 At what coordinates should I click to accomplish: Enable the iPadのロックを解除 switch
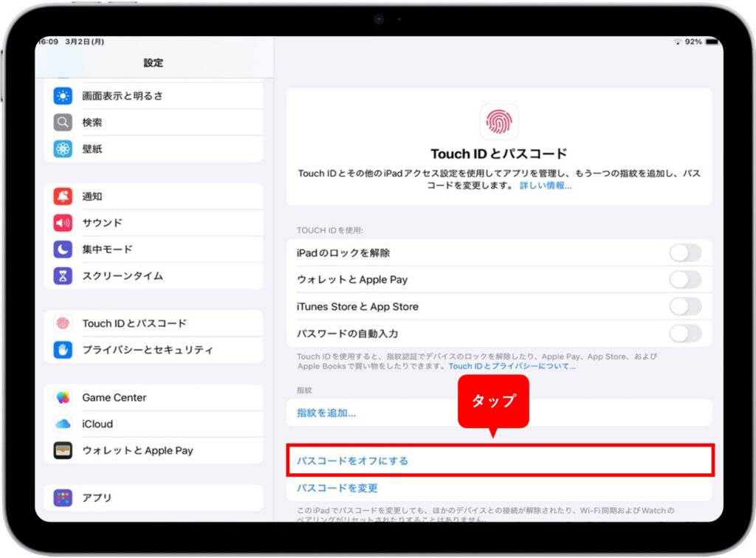pyautogui.click(x=684, y=253)
